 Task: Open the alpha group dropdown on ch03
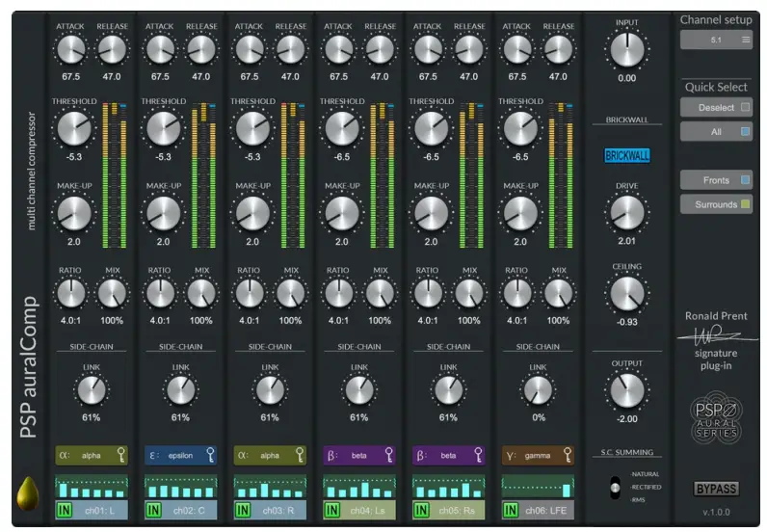tap(270, 455)
